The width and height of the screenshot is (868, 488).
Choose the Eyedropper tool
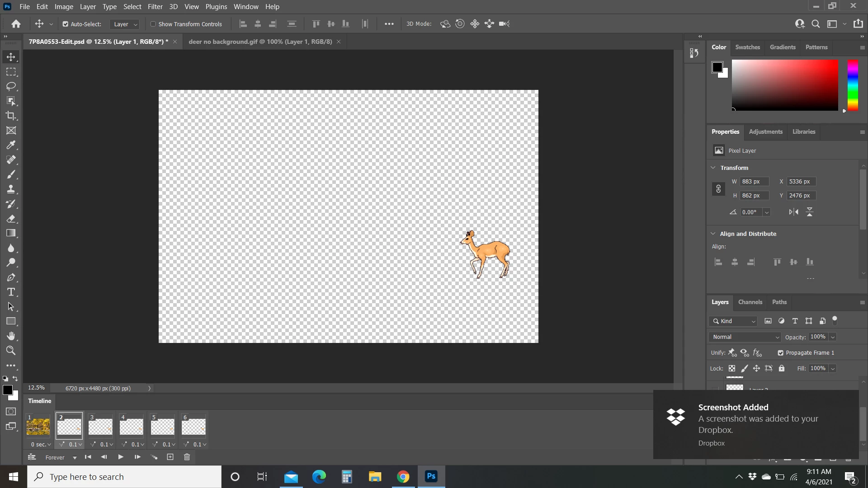tap(11, 145)
